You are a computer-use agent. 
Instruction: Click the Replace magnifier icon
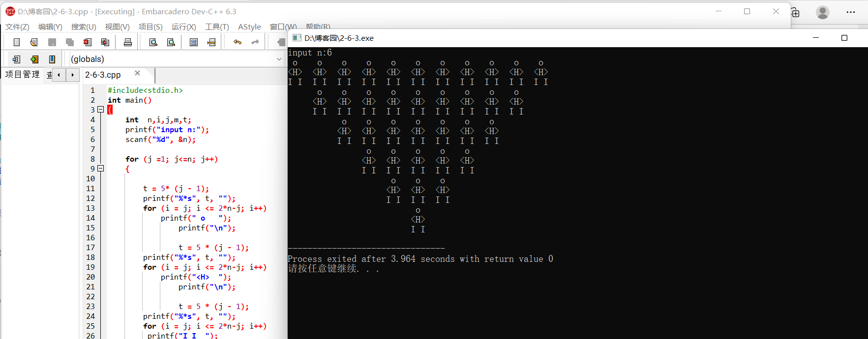tap(171, 42)
